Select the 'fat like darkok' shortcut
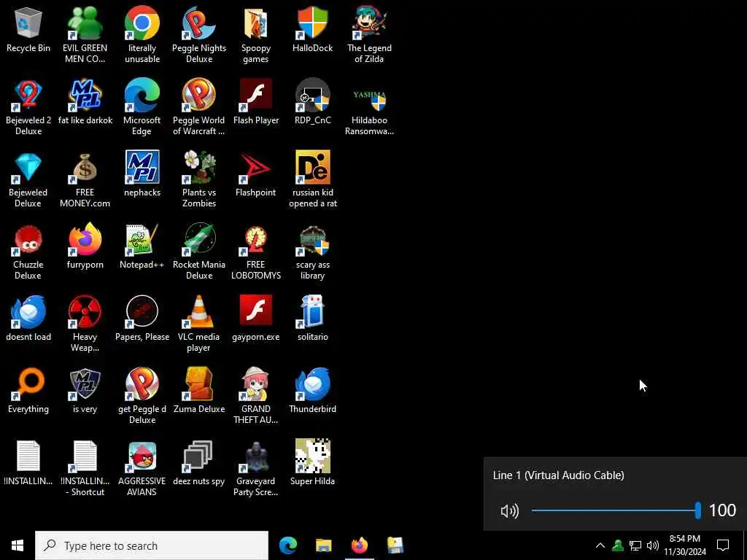 pyautogui.click(x=85, y=102)
